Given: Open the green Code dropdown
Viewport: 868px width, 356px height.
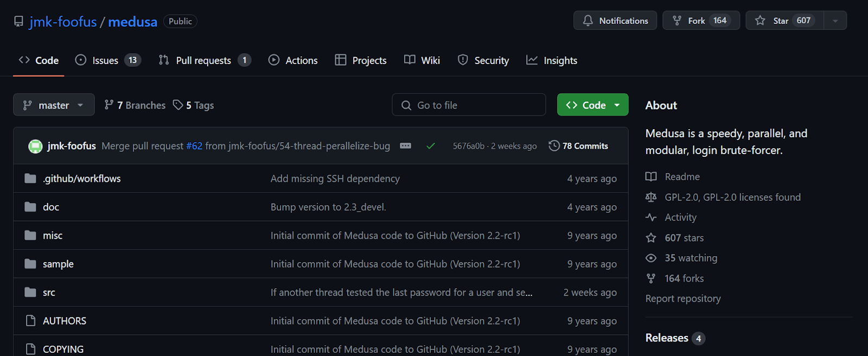Looking at the screenshot, I should (x=593, y=105).
